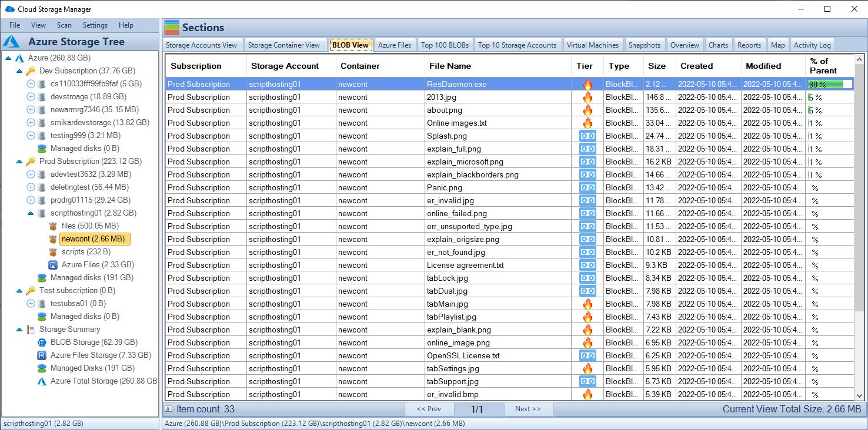
Task: Click the file name tabPlaylist.jpg
Action: [452, 317]
